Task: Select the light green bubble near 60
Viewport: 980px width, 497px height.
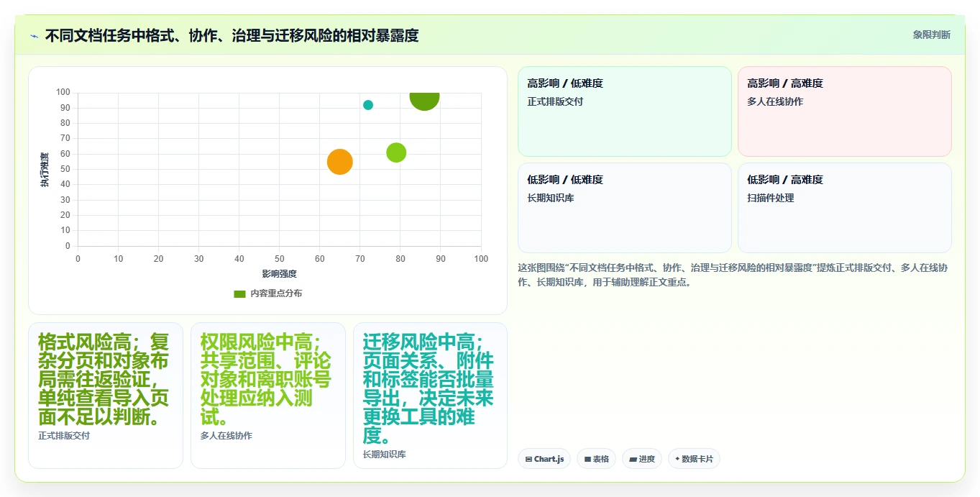Action: click(x=396, y=152)
